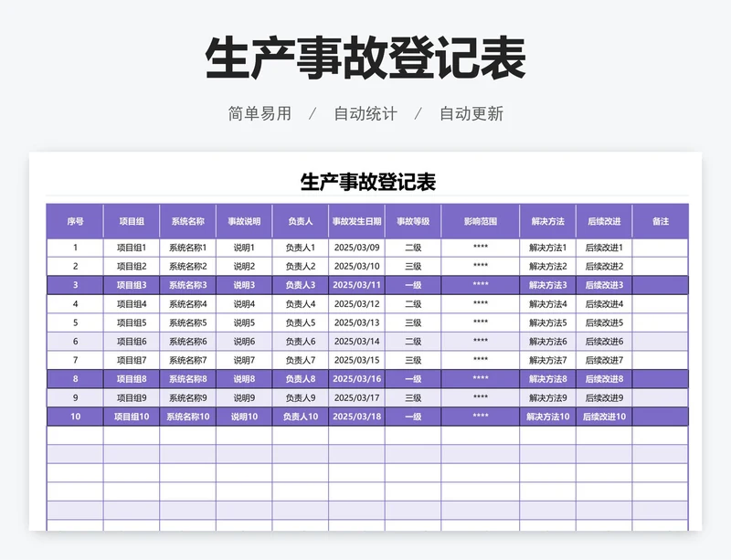Click the subtitle text 自动统计
731x560 pixels.
point(365,113)
